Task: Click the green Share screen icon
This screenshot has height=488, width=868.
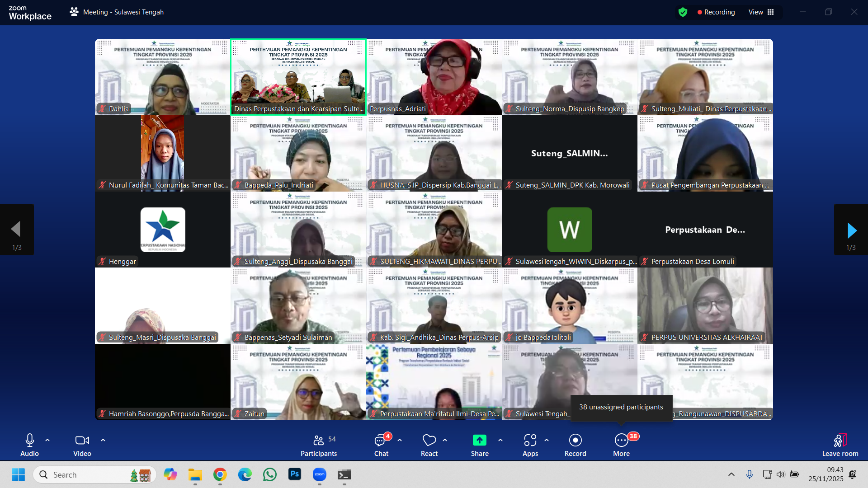Action: (x=479, y=440)
